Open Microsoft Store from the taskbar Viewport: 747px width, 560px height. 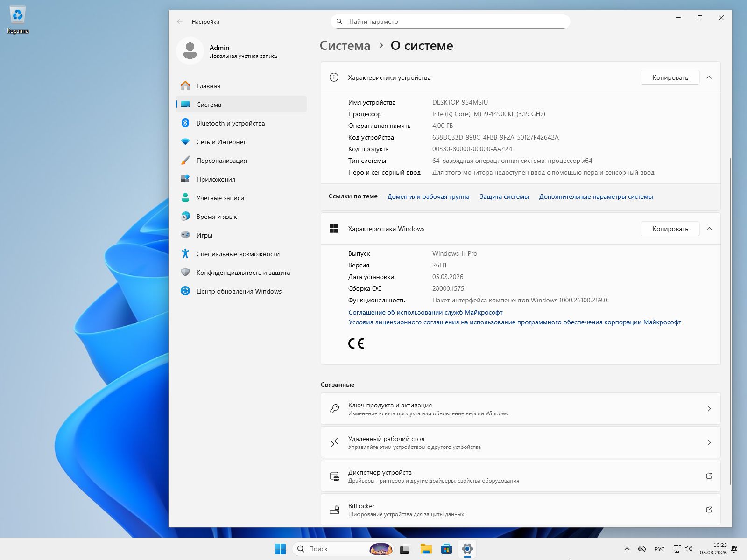point(446,549)
